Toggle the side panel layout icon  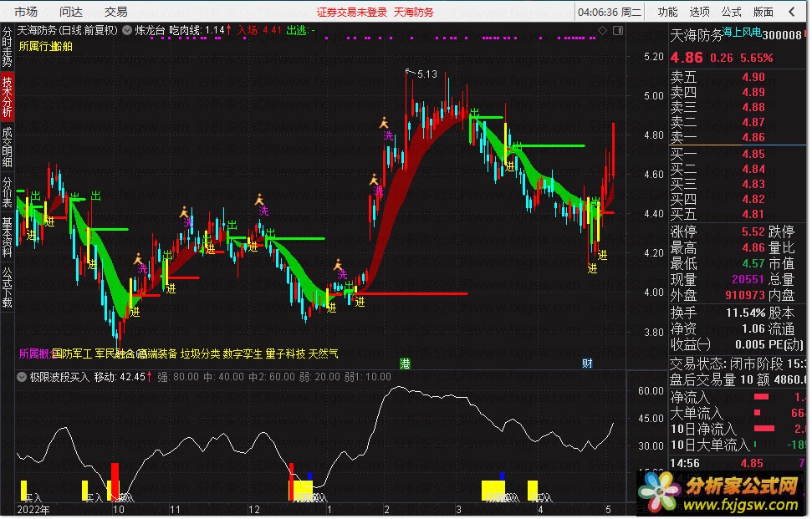(x=618, y=31)
